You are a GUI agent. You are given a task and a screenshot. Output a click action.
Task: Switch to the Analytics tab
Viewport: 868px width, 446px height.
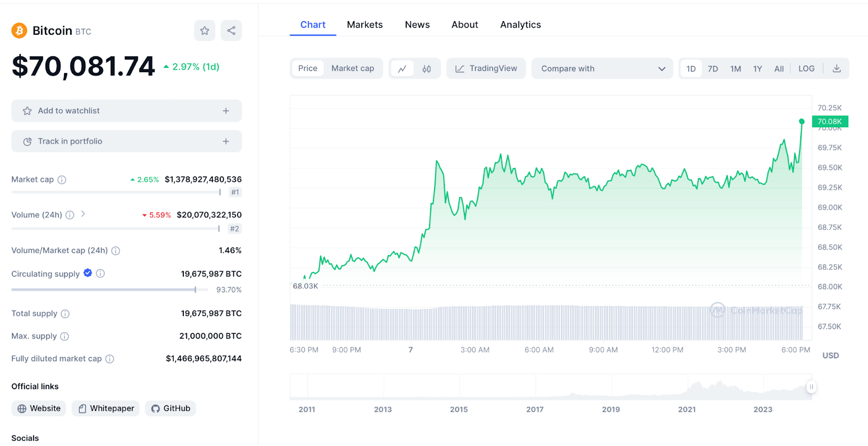click(x=520, y=25)
